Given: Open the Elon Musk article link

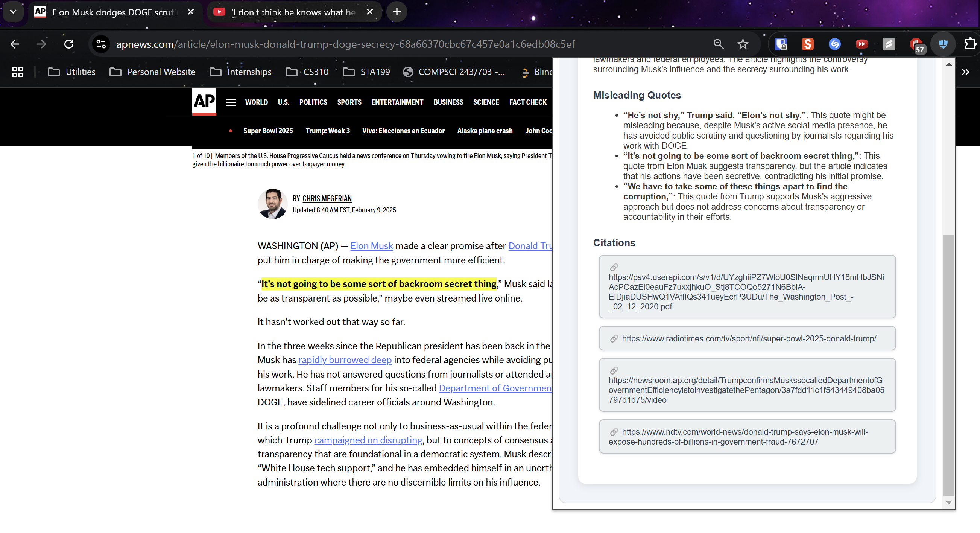Looking at the screenshot, I should (x=371, y=246).
